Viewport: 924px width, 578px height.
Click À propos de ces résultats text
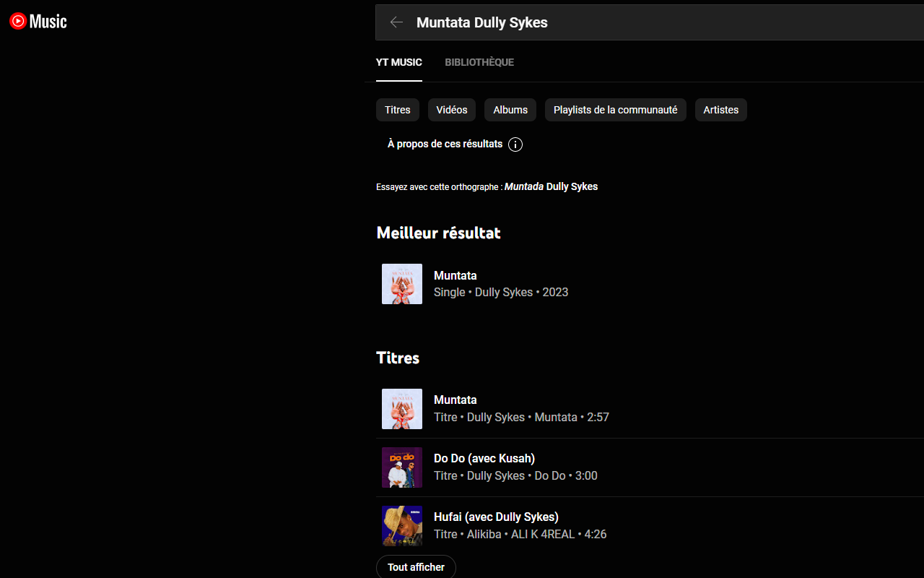click(445, 144)
